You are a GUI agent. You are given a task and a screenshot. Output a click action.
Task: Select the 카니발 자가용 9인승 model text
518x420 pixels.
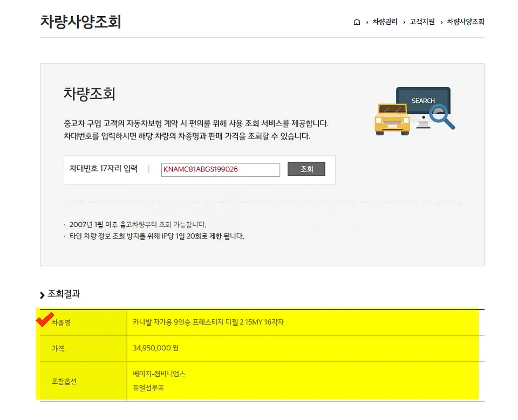208,322
